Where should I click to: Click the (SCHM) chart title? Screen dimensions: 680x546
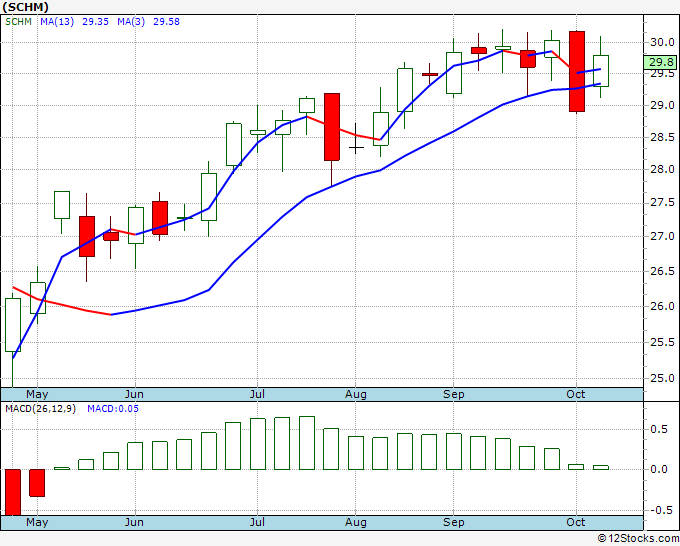[25, 7]
